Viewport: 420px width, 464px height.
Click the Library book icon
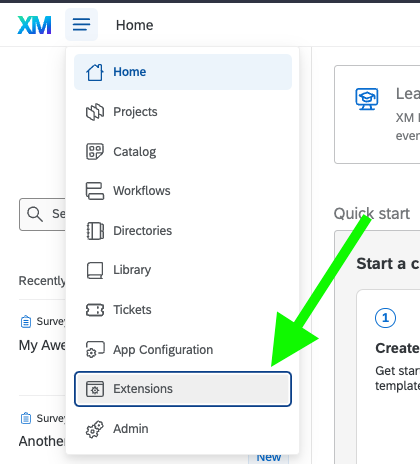[95, 270]
